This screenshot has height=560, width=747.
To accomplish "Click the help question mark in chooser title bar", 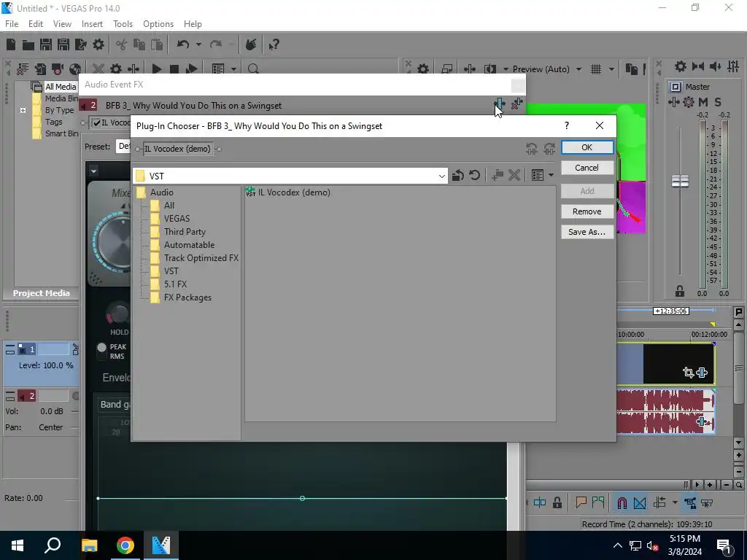I will point(566,125).
